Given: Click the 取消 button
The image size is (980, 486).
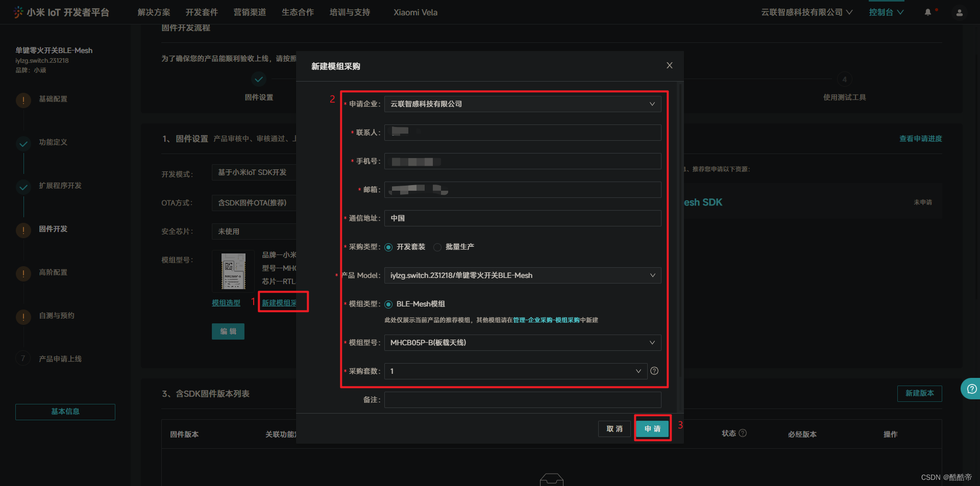Looking at the screenshot, I should coord(615,429).
